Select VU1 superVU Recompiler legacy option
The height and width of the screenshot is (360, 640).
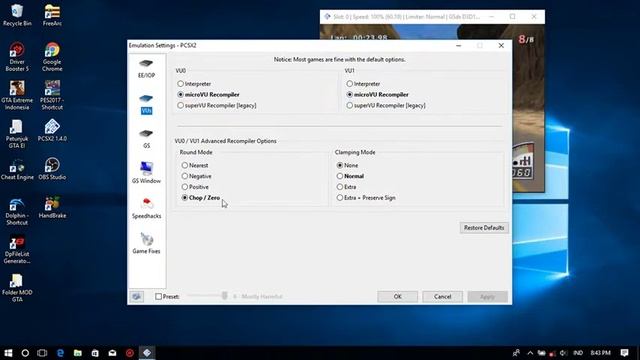386,105
